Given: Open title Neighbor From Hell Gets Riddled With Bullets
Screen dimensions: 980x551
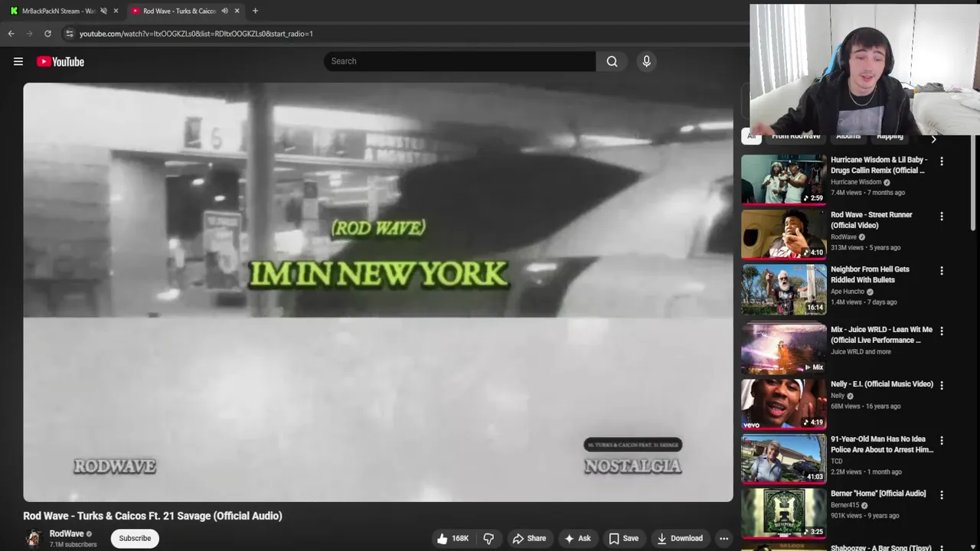Looking at the screenshot, I should (x=870, y=275).
